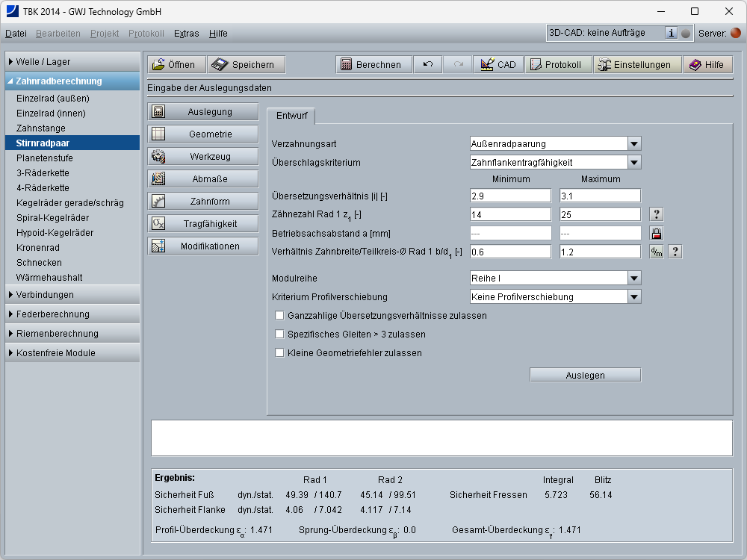Screen dimensions: 747x560
Task: Open the 3D-CAD info icon
Action: pos(671,33)
